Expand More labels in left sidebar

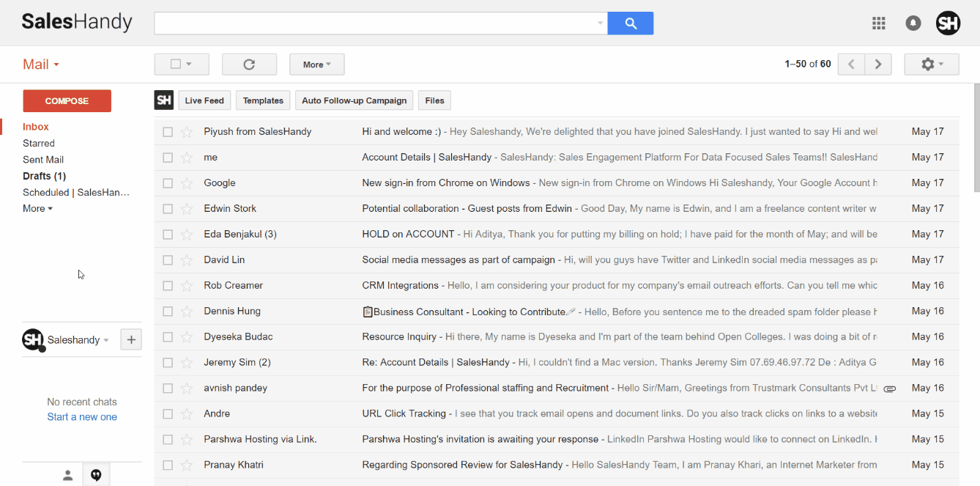(37, 209)
